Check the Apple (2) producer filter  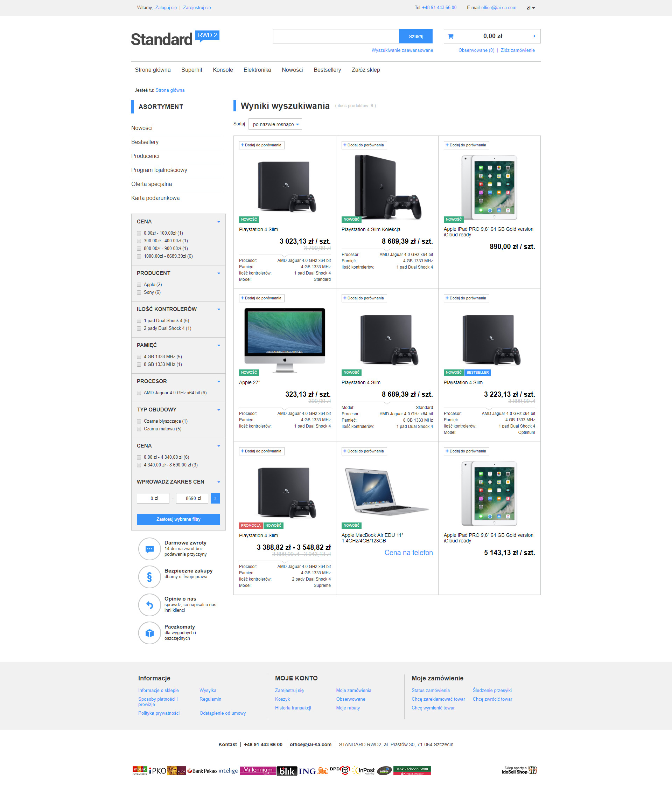[139, 285]
